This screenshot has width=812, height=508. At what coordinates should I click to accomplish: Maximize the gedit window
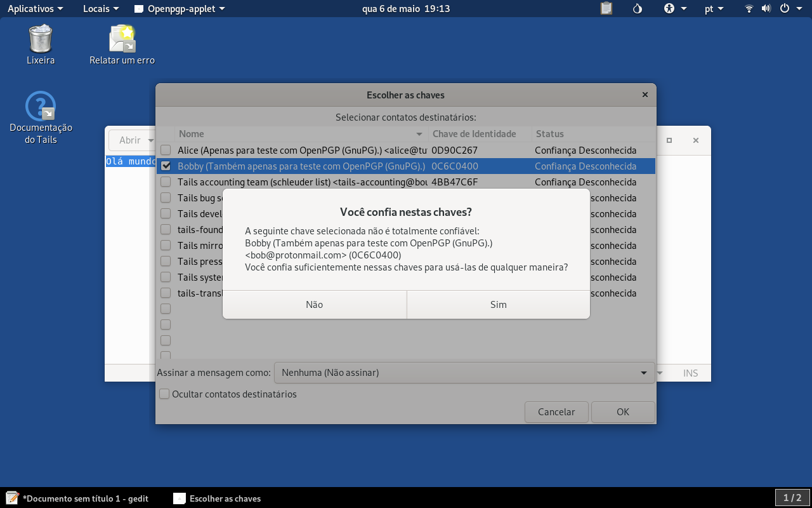(x=669, y=140)
